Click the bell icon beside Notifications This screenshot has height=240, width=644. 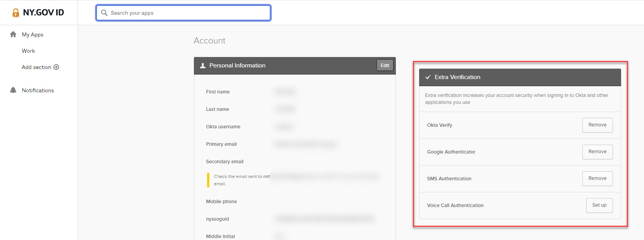13,90
